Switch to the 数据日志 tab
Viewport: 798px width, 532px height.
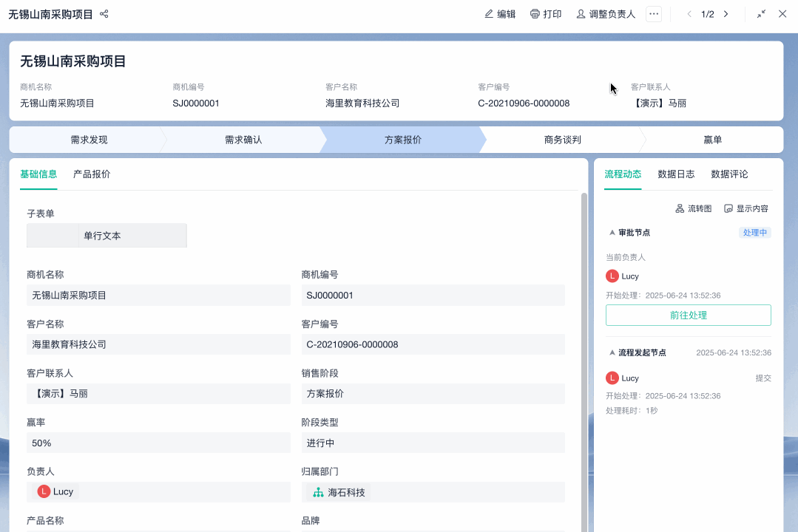(676, 174)
